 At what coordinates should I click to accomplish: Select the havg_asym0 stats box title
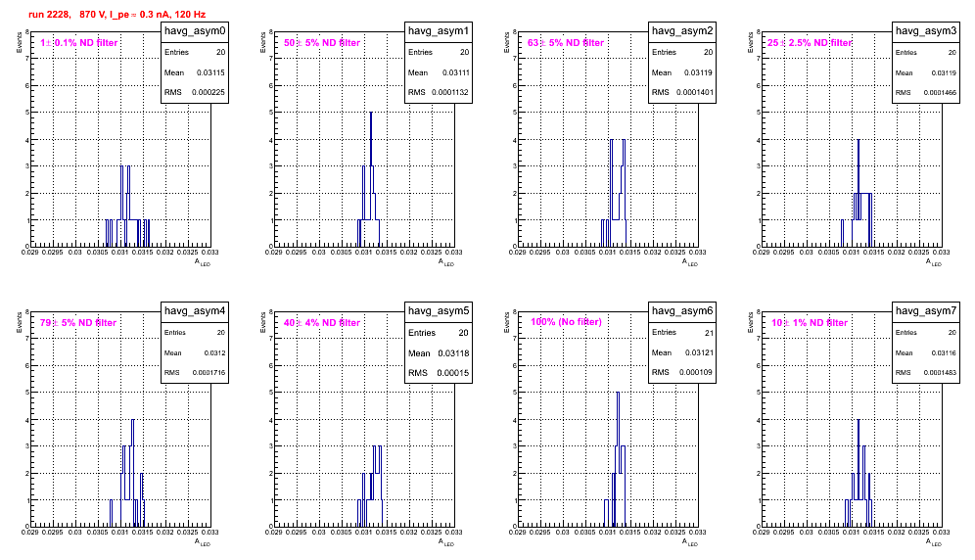click(x=195, y=30)
